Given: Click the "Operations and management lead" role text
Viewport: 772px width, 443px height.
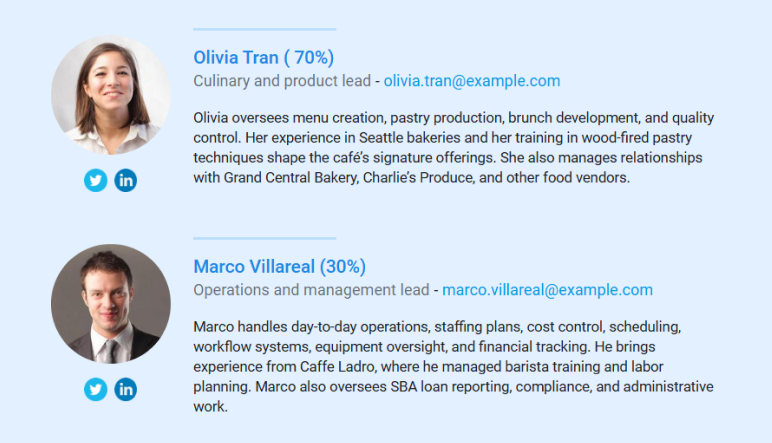Looking at the screenshot, I should 310,290.
